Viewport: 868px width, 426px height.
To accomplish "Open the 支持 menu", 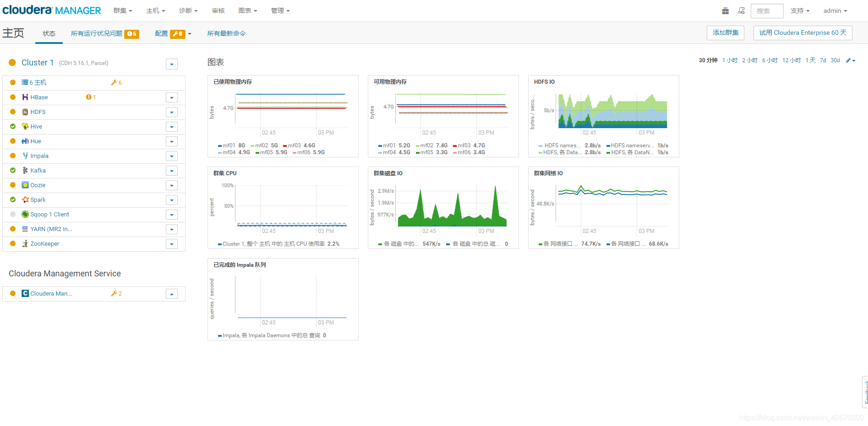I will pyautogui.click(x=800, y=11).
